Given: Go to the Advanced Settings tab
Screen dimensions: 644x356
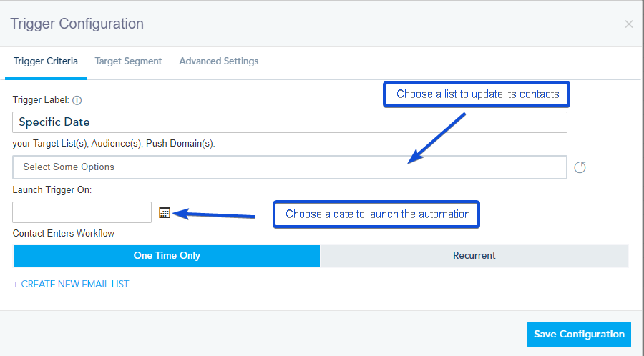Looking at the screenshot, I should (218, 61).
